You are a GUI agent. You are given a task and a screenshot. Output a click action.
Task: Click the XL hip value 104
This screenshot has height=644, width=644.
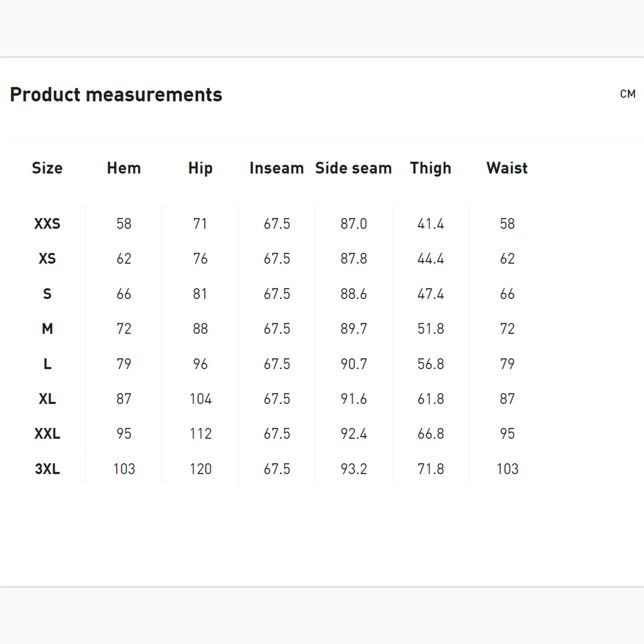pyautogui.click(x=200, y=399)
